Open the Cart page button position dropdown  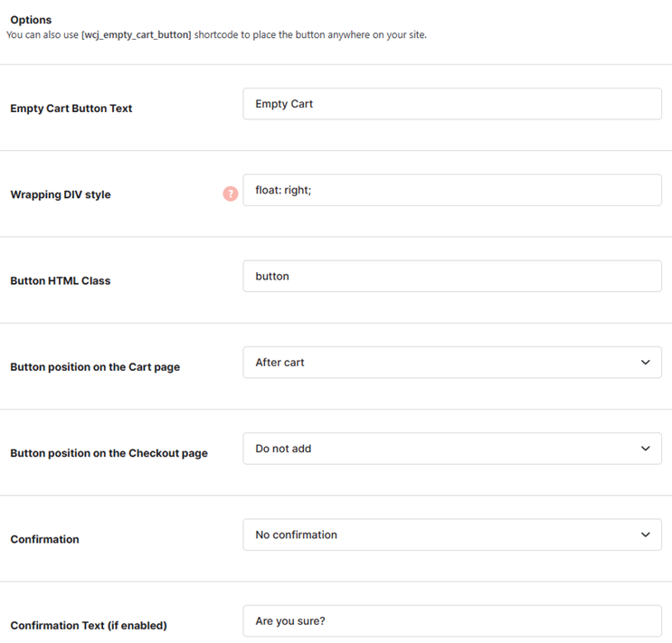pyautogui.click(x=452, y=363)
